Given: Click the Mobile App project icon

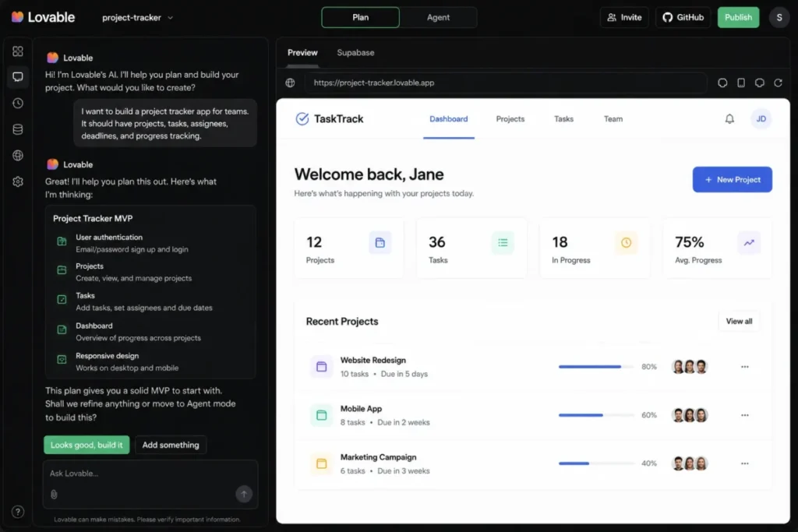Looking at the screenshot, I should 321,415.
